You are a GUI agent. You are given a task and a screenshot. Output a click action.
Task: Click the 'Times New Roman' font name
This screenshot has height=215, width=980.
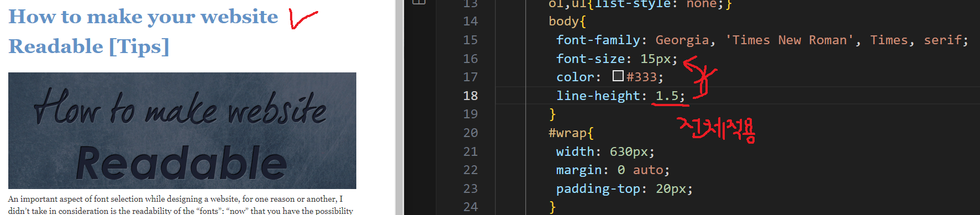pyautogui.click(x=789, y=40)
